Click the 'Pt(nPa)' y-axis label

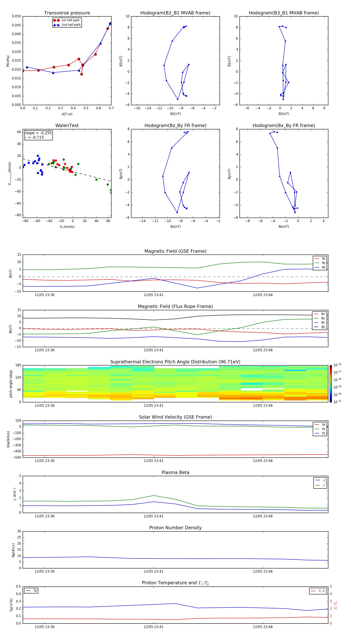(8, 61)
